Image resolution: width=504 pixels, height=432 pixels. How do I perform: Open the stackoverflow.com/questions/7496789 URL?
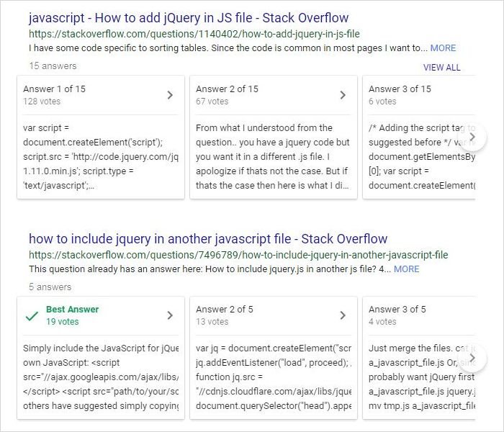(238, 255)
